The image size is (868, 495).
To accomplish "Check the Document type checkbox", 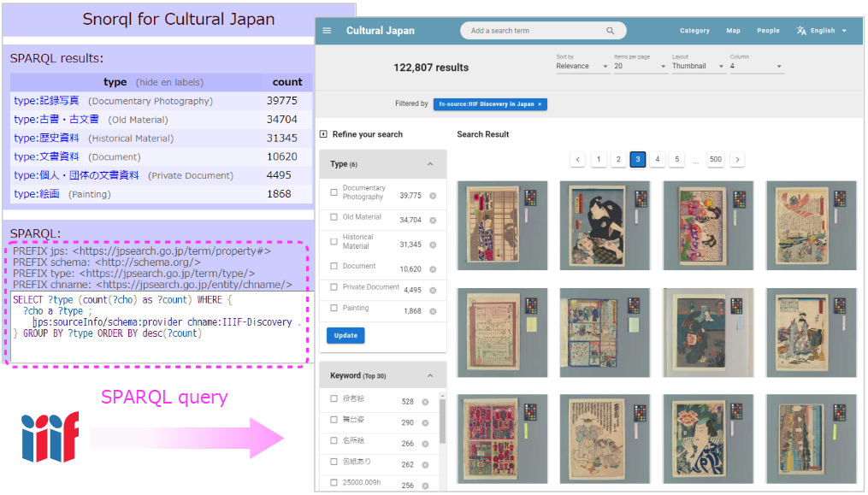I will click(x=334, y=266).
